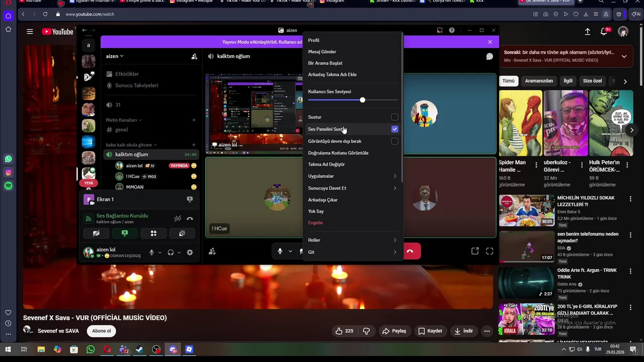Select Aramanızdan filter chip
Image resolution: width=644 pixels, height=362 pixels.
pos(539,81)
